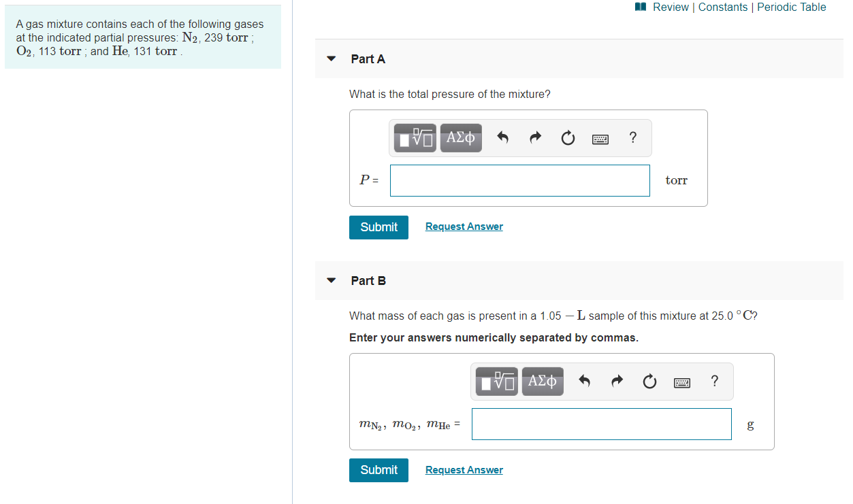Click the redo arrow in Part A toolbar
Image resolution: width=853 pixels, height=504 pixels.
[535, 137]
